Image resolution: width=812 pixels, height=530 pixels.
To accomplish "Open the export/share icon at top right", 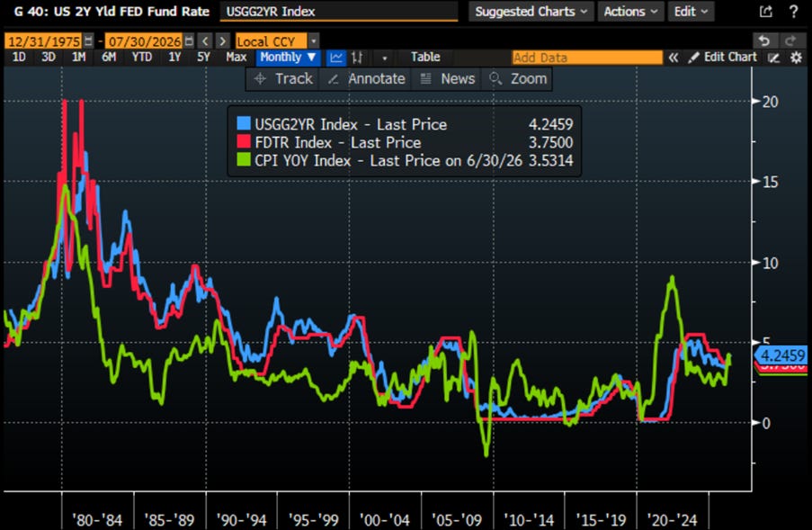I will click(x=766, y=12).
